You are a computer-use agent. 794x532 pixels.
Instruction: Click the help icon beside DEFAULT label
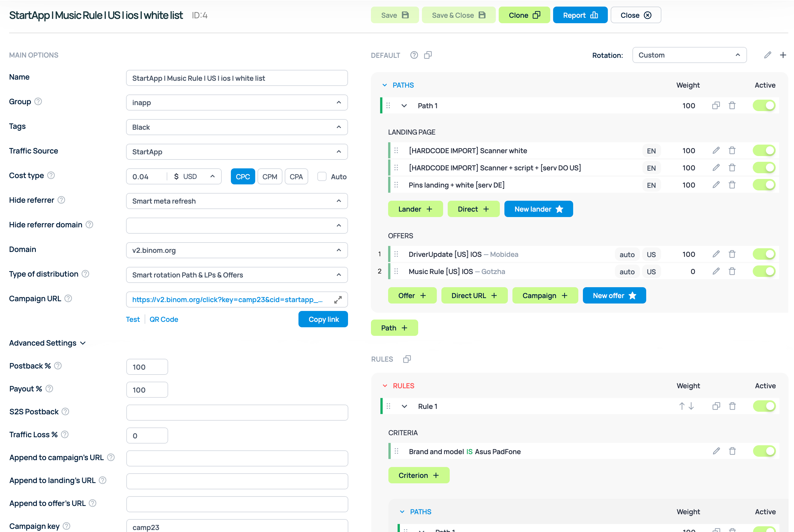click(414, 55)
